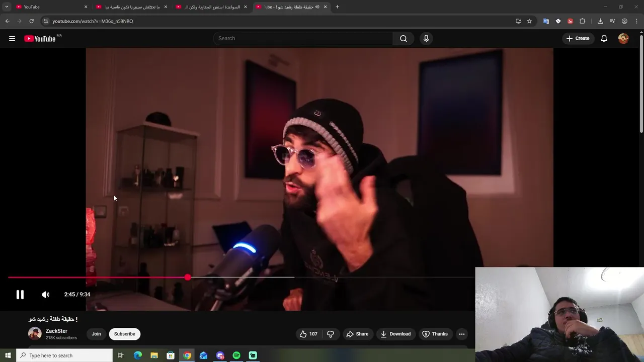Open YouTube notifications bell
644x362 pixels.
click(x=604, y=39)
